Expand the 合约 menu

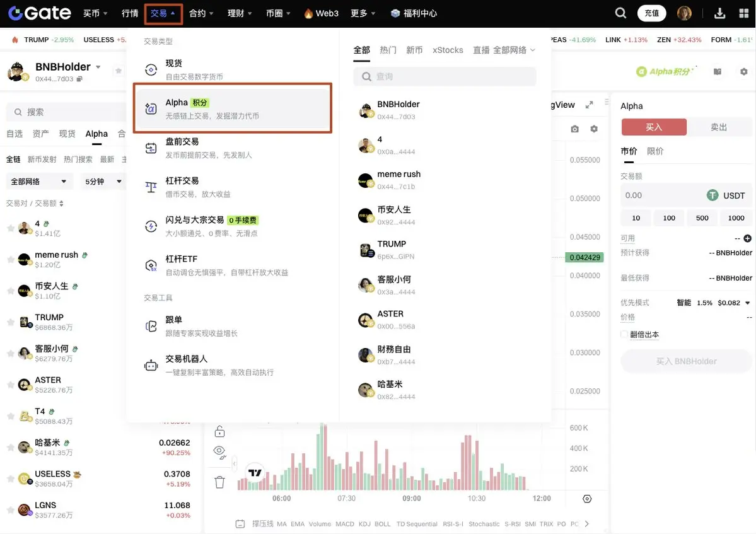[x=201, y=13]
